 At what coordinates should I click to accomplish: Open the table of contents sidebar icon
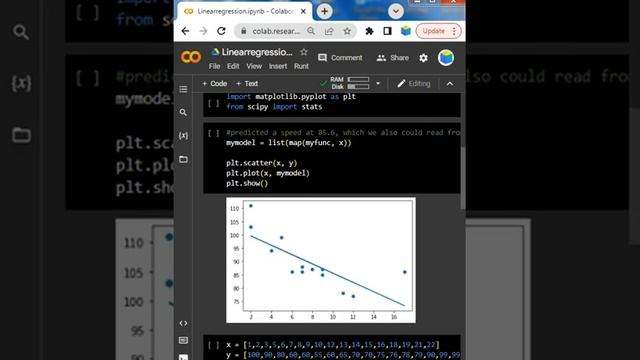pos(183,89)
